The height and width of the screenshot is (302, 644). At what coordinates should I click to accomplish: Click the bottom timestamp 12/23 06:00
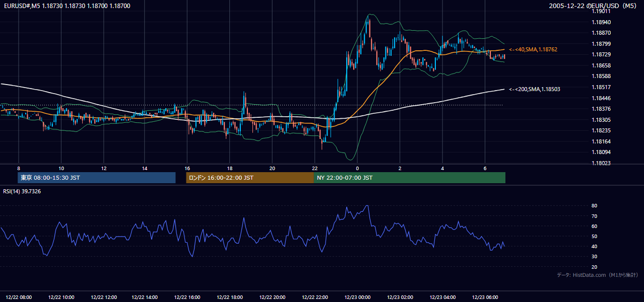tap(484, 297)
